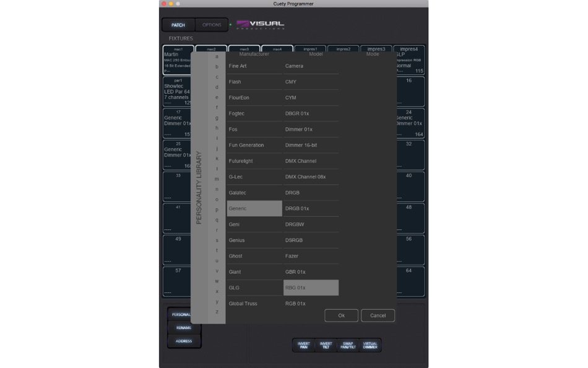Screen dimensions: 588x368
Task: Pick the Dimmer 01x model
Action: tap(311, 129)
